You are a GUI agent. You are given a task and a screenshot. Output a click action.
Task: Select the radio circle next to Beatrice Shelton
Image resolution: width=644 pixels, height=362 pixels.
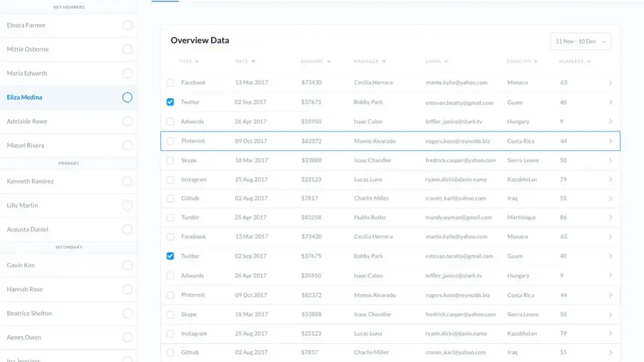point(127,313)
